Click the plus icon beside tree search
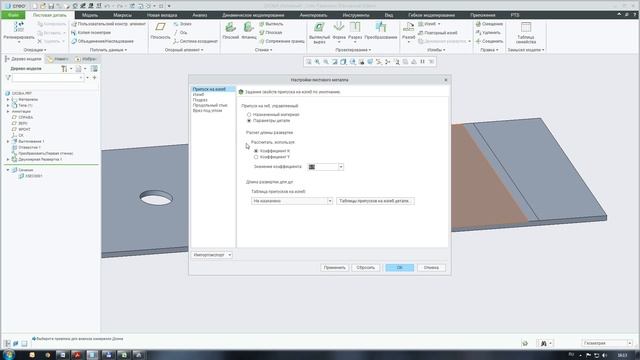Image resolution: width=640 pixels, height=360 pixels. click(x=94, y=78)
